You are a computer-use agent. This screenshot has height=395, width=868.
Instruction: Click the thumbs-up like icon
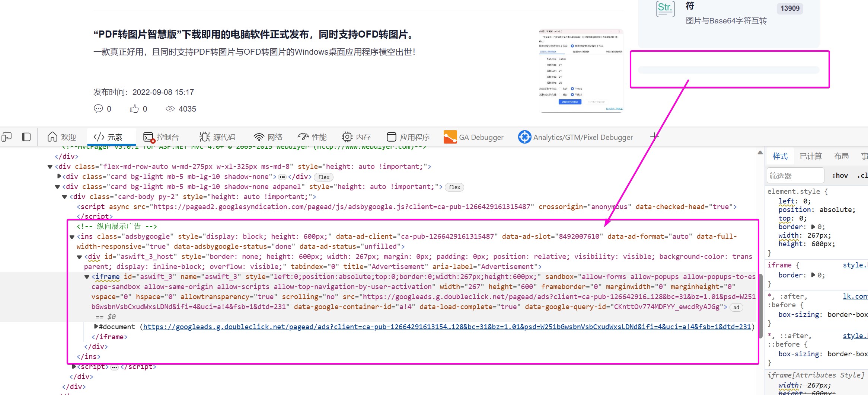(x=134, y=109)
